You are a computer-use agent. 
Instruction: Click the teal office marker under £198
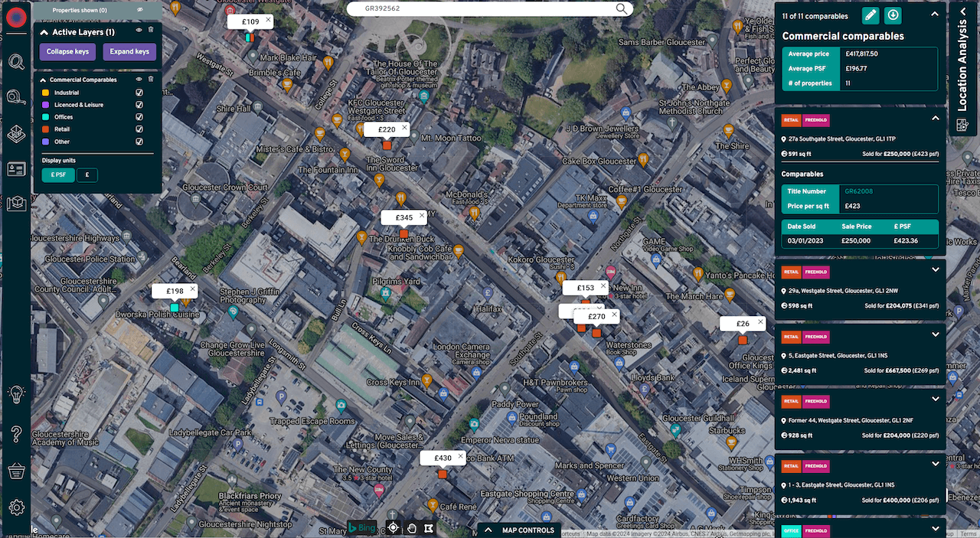(175, 307)
